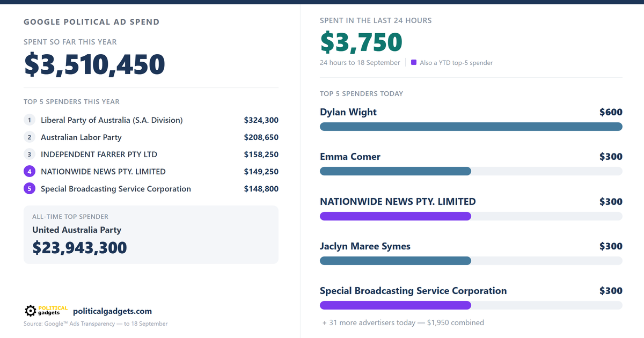Click the $149,250 amount
Viewport: 644px width, 338px height.
pos(261,172)
